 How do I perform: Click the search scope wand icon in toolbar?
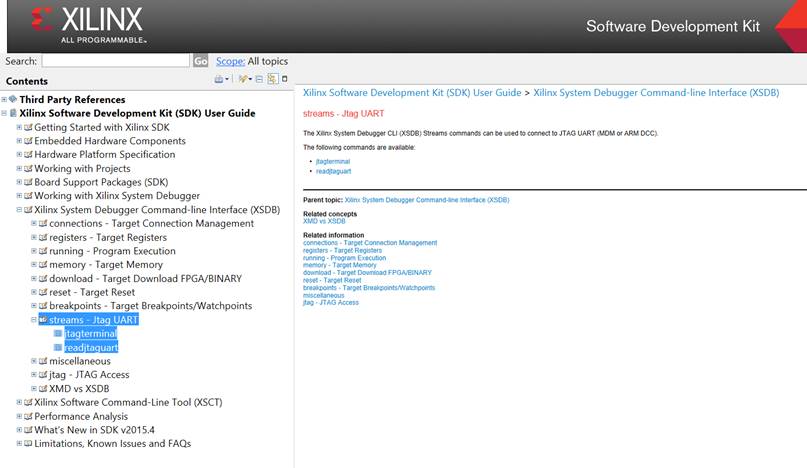tap(243, 79)
